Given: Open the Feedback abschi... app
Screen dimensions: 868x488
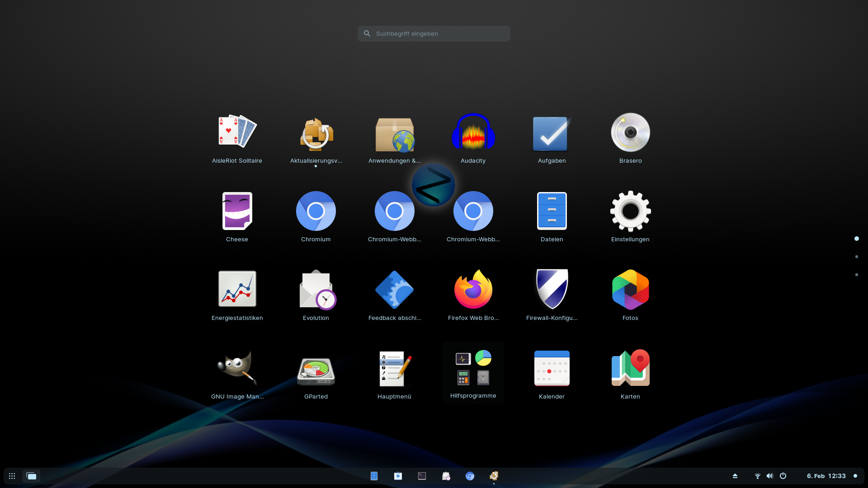Looking at the screenshot, I should 395,290.
